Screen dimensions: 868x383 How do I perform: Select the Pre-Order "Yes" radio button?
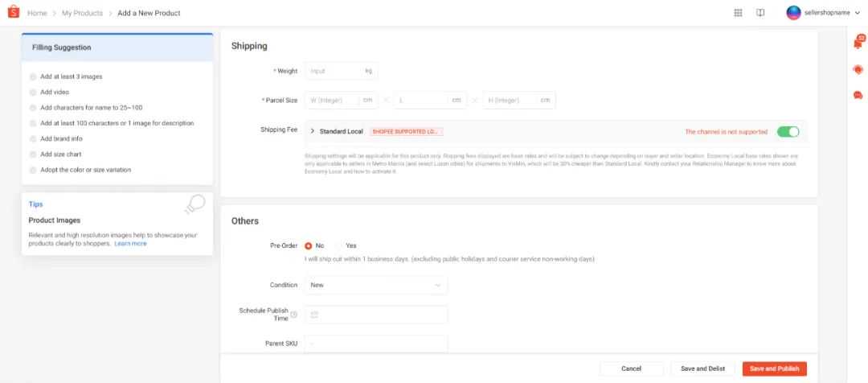tap(338, 245)
